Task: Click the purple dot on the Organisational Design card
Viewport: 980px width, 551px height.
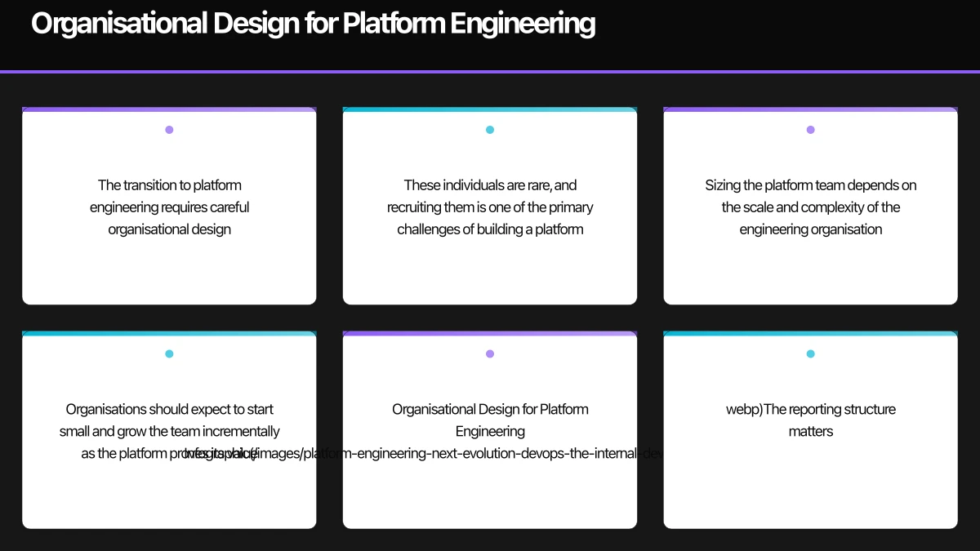Action: (x=490, y=353)
